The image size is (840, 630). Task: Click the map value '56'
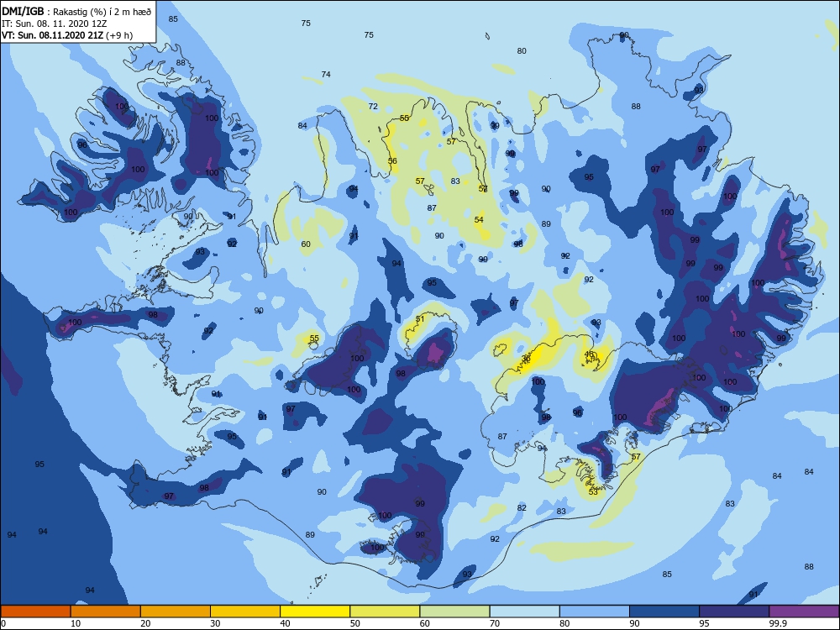coord(392,160)
